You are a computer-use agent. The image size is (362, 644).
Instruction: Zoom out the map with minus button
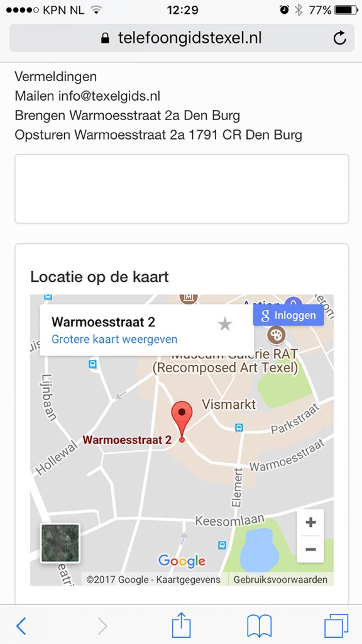pyautogui.click(x=310, y=549)
